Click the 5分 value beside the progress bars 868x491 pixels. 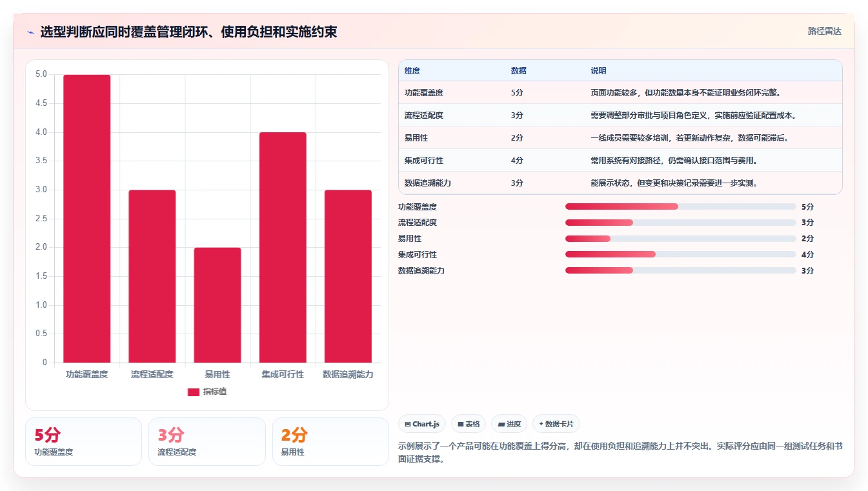807,207
